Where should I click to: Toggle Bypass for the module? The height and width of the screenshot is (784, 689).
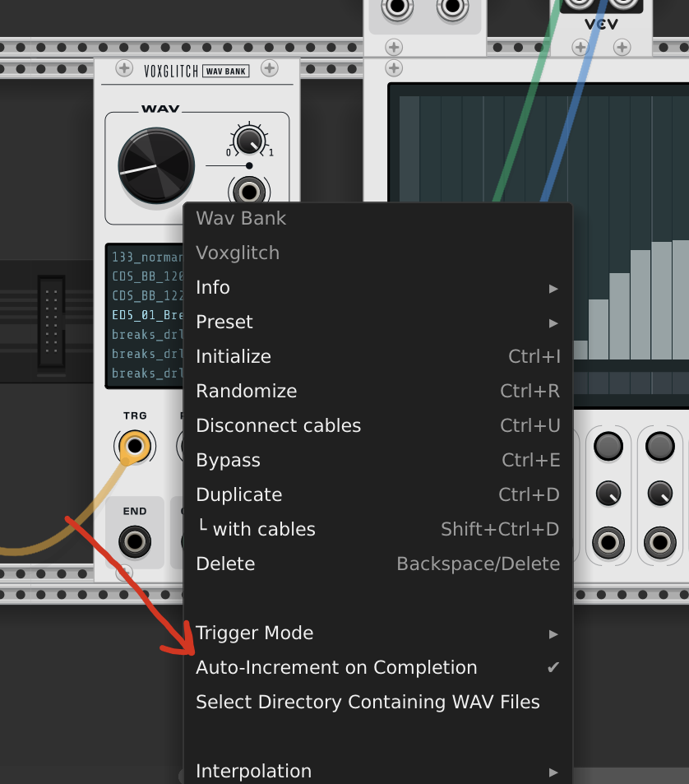[x=228, y=460]
